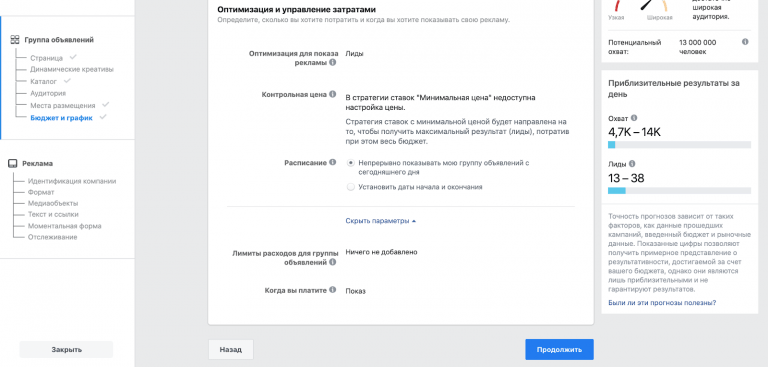Click the checkmark next to Места размещения
The height and width of the screenshot is (367, 768).
tap(105, 104)
